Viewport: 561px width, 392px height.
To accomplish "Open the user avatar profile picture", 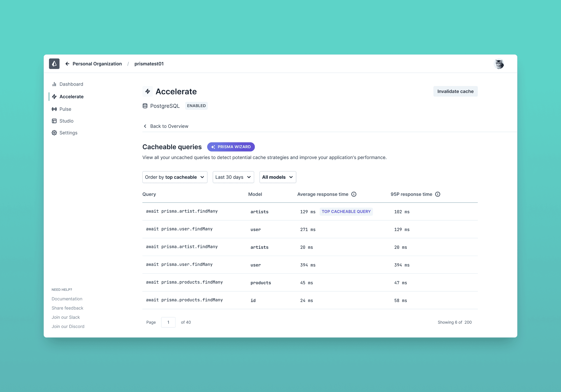I will tap(499, 64).
